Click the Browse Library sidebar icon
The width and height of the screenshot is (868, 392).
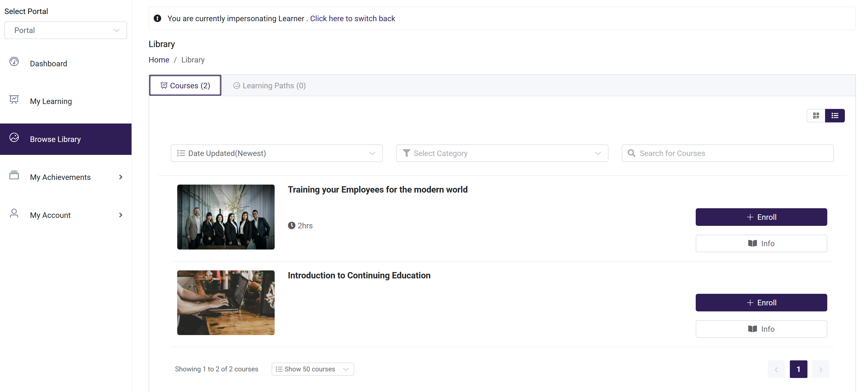coord(14,137)
